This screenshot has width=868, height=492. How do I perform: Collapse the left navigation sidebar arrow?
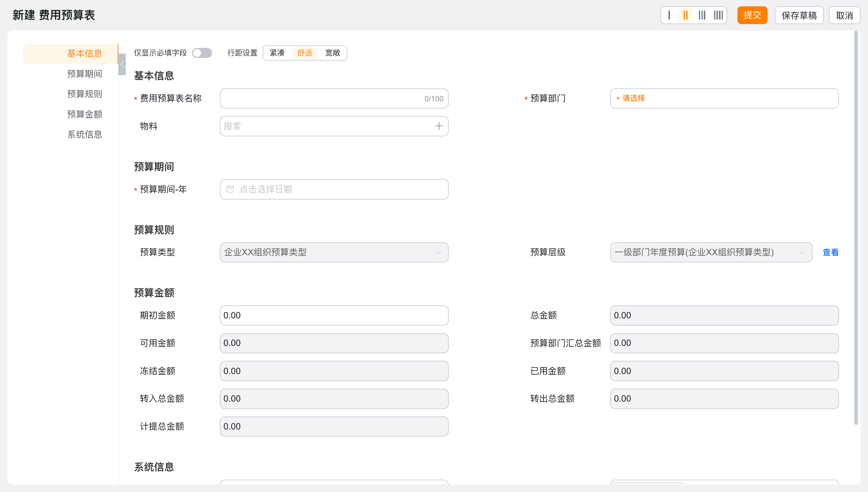click(x=122, y=64)
